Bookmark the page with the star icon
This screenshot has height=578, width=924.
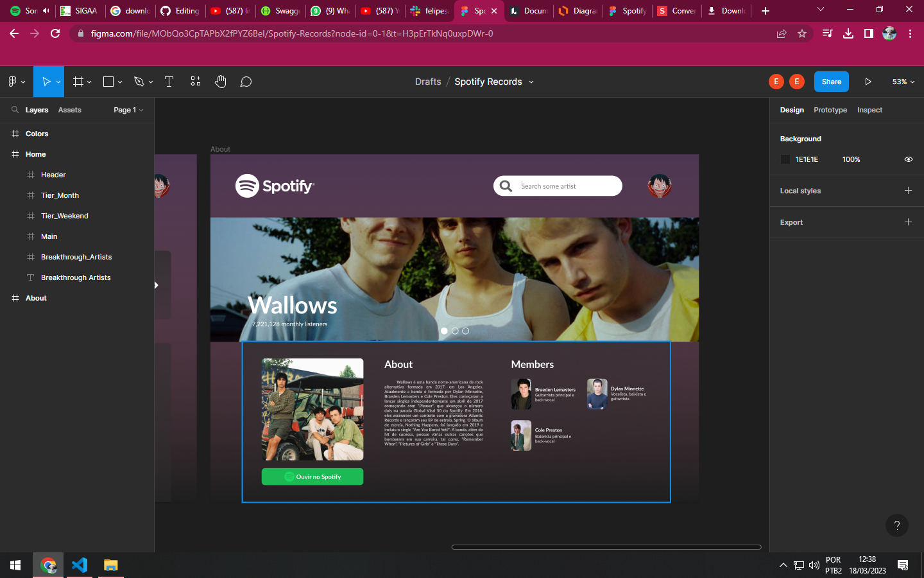[x=802, y=33]
